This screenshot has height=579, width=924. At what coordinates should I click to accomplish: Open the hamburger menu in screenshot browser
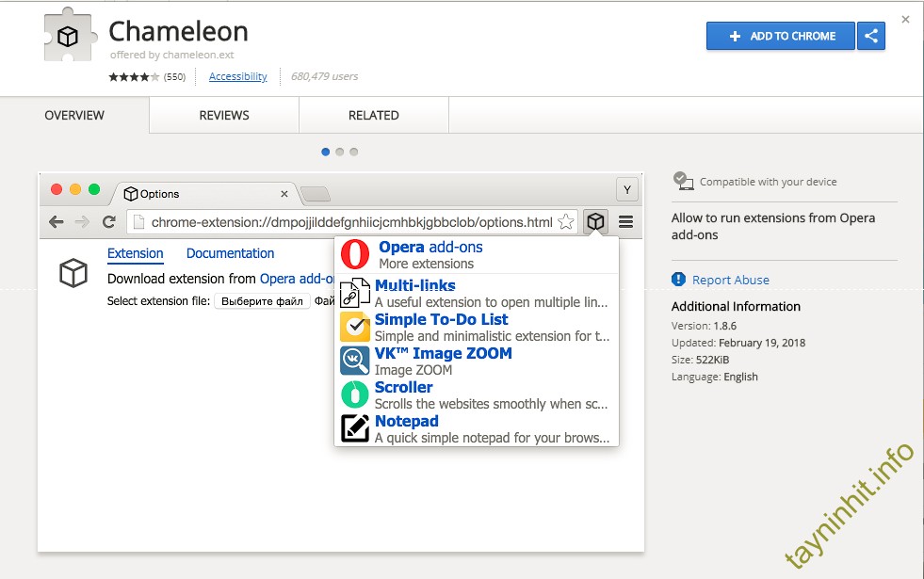pyautogui.click(x=625, y=222)
